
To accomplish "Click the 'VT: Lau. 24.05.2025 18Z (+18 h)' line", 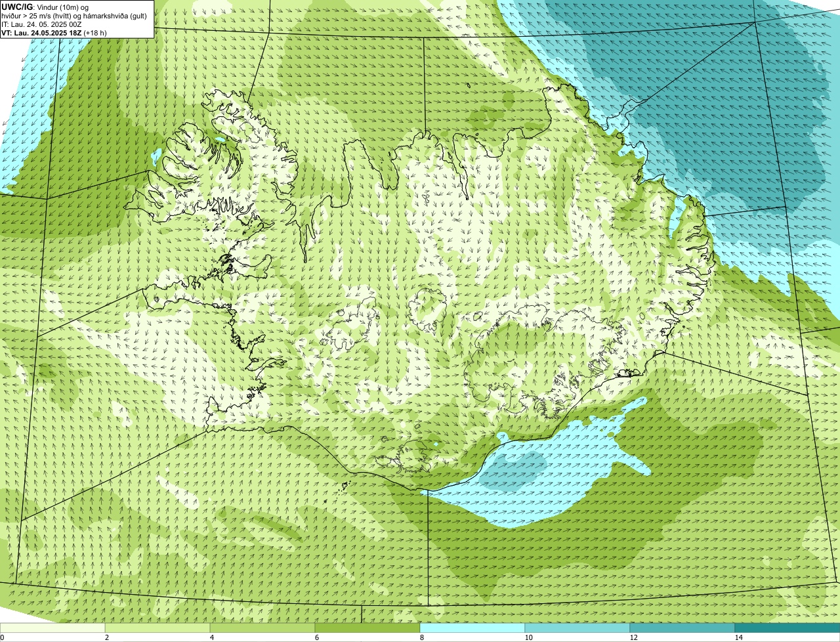I will coord(54,32).
